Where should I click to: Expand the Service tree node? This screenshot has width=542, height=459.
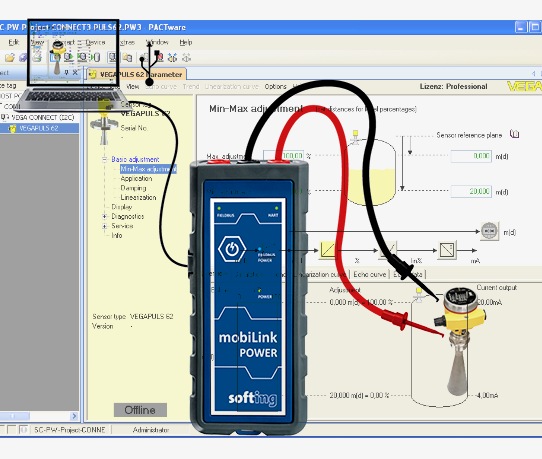pyautogui.click(x=104, y=226)
